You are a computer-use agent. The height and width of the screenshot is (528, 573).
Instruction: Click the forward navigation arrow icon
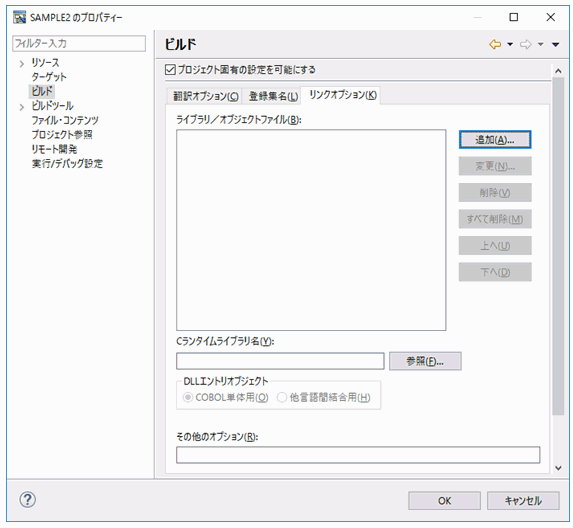click(x=525, y=45)
